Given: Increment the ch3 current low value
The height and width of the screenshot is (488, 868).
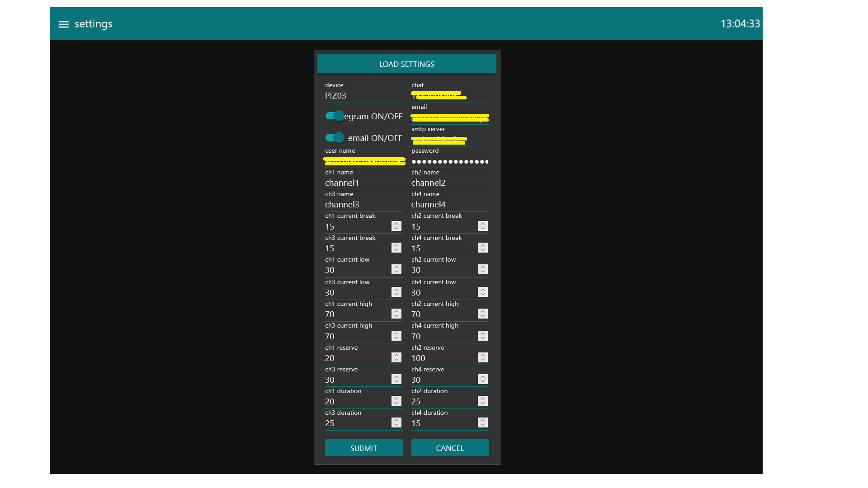Looking at the screenshot, I should coord(396,289).
